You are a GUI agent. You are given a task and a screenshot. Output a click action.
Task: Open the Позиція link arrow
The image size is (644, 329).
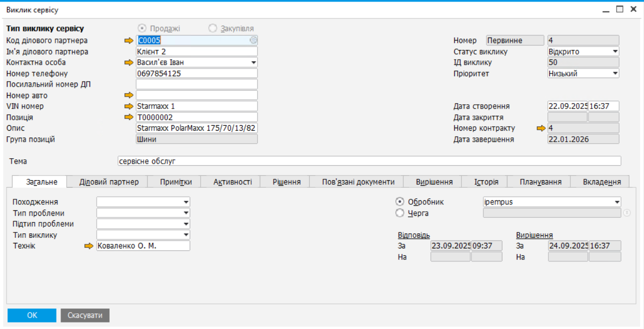coord(129,117)
